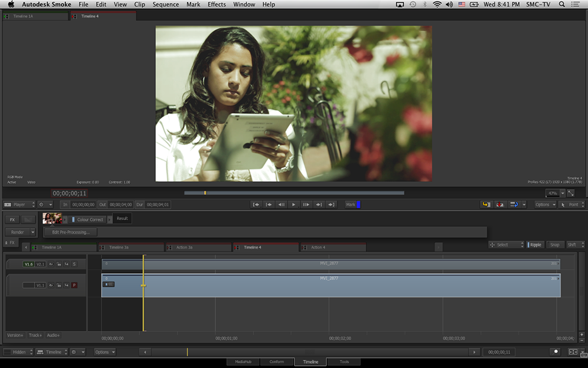588x368 pixels.
Task: Click the blue Mark colour swatch
Action: (x=358, y=204)
